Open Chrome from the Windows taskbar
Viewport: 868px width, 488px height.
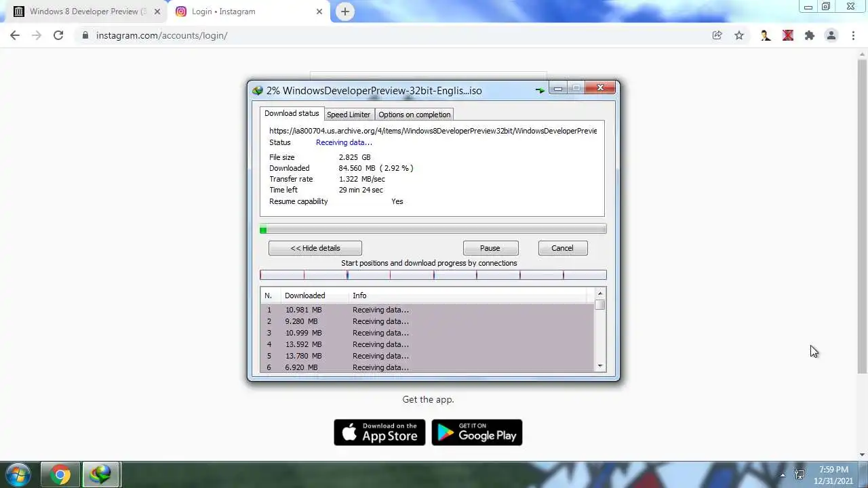[x=60, y=475]
